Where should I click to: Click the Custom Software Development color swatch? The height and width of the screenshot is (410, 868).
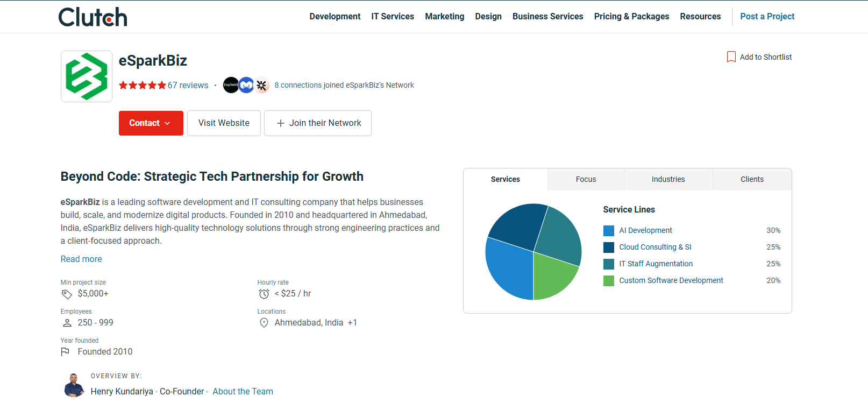coord(609,281)
